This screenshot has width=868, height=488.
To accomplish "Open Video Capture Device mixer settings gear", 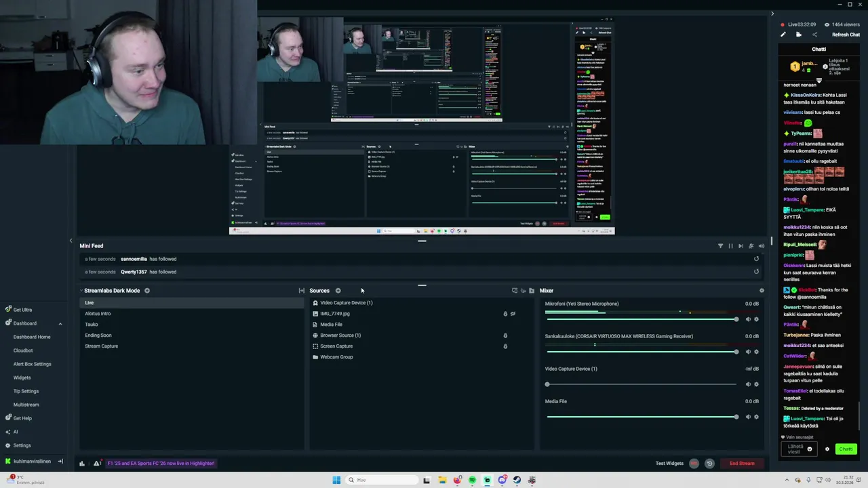I will coord(757,384).
